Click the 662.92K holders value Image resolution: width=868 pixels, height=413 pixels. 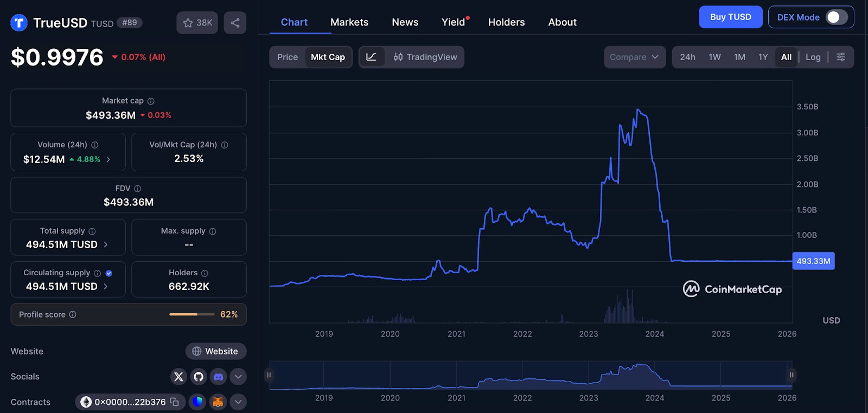click(189, 286)
